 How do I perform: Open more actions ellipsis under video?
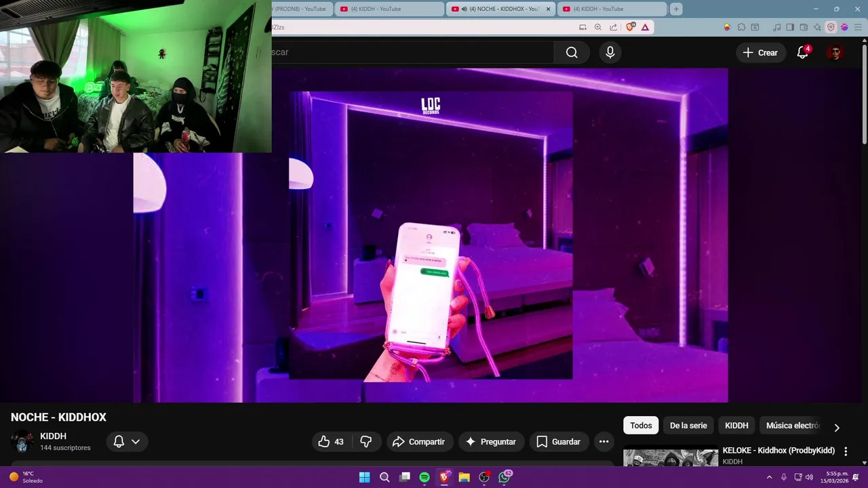coord(604,442)
